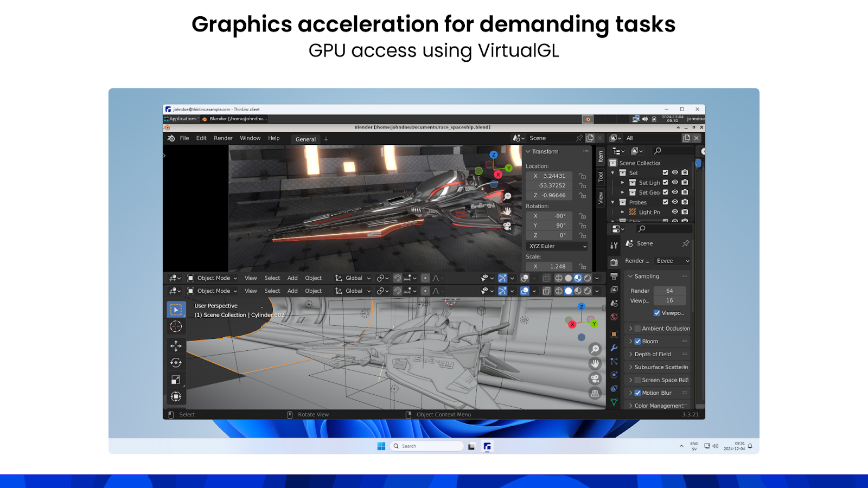This screenshot has width=868, height=488.
Task: Click the Location X value field
Action: [550, 176]
